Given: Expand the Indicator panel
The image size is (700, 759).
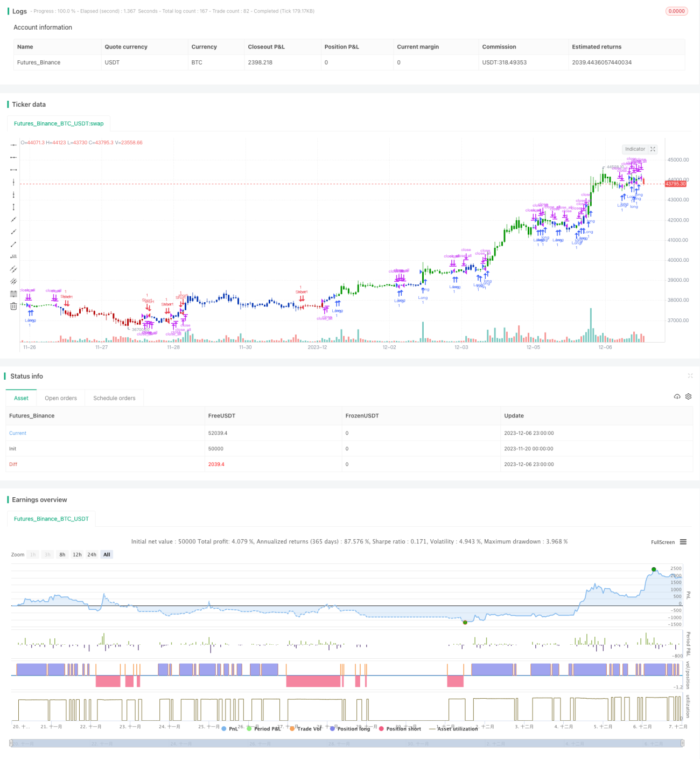Looking at the screenshot, I should [x=640, y=149].
